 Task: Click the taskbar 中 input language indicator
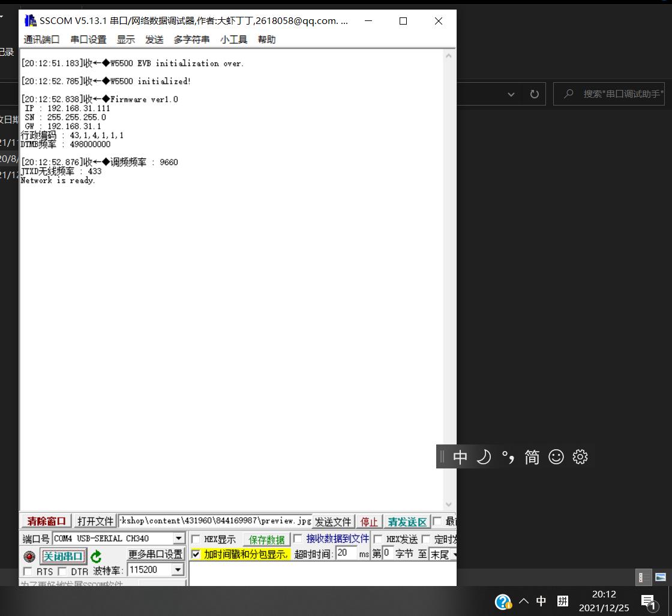click(541, 601)
